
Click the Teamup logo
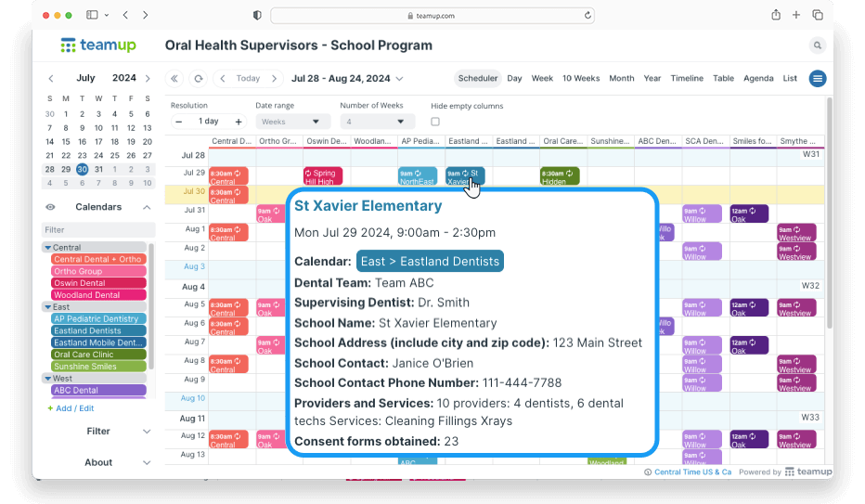[98, 45]
